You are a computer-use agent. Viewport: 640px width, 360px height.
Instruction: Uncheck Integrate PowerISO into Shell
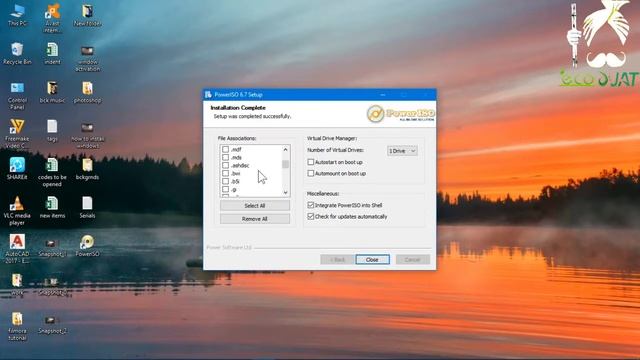click(x=311, y=205)
